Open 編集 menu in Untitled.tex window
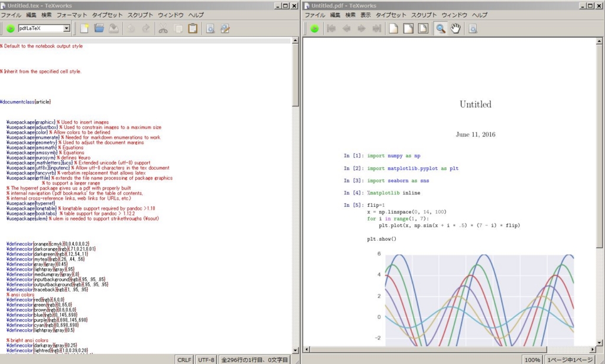Screen dimensions: 605x364 (31, 15)
